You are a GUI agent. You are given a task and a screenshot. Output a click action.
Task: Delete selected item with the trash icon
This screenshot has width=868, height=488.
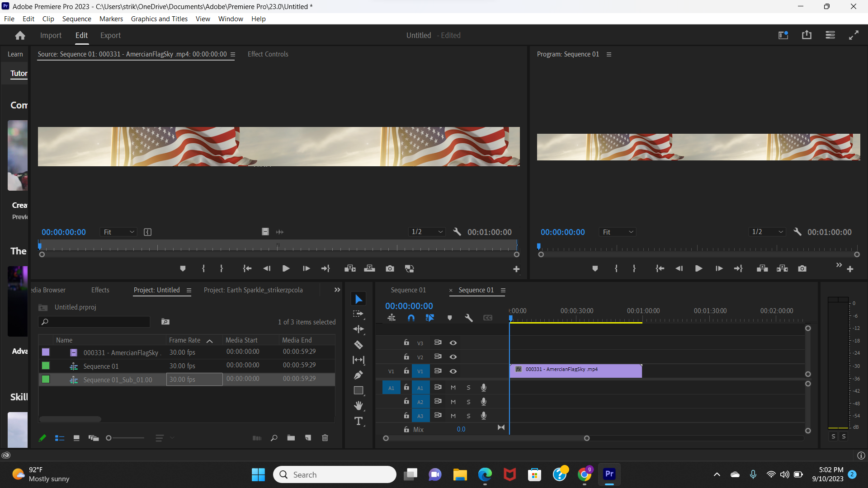click(x=325, y=437)
